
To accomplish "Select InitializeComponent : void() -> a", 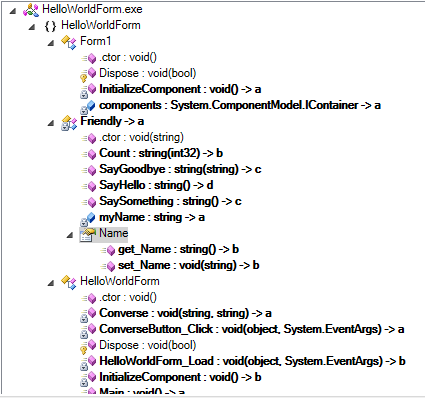I will pyautogui.click(x=180, y=89).
